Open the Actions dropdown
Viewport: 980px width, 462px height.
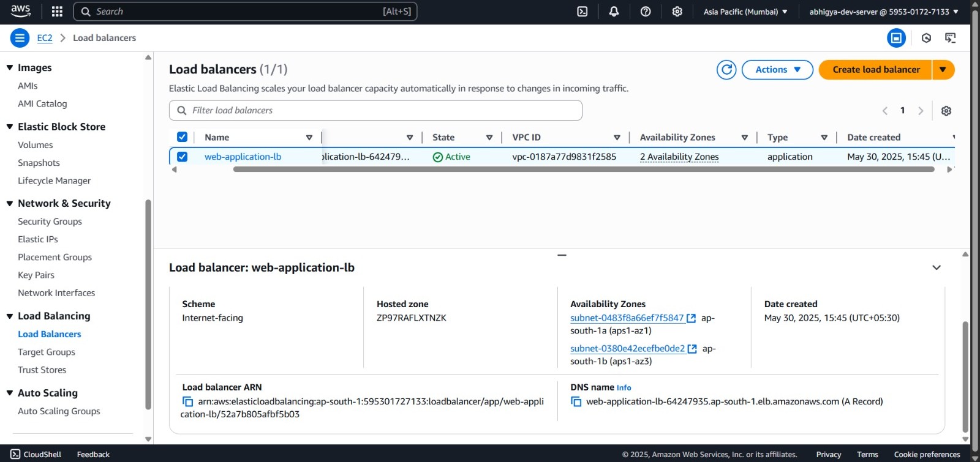(777, 70)
